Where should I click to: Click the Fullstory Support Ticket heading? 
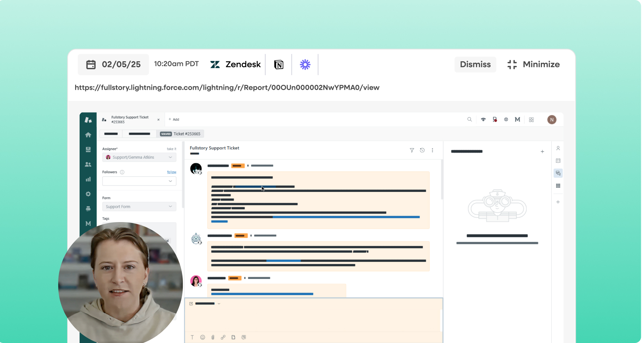[214, 148]
